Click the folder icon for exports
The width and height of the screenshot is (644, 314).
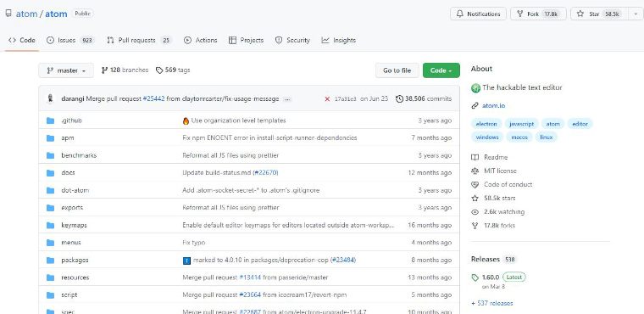point(51,208)
